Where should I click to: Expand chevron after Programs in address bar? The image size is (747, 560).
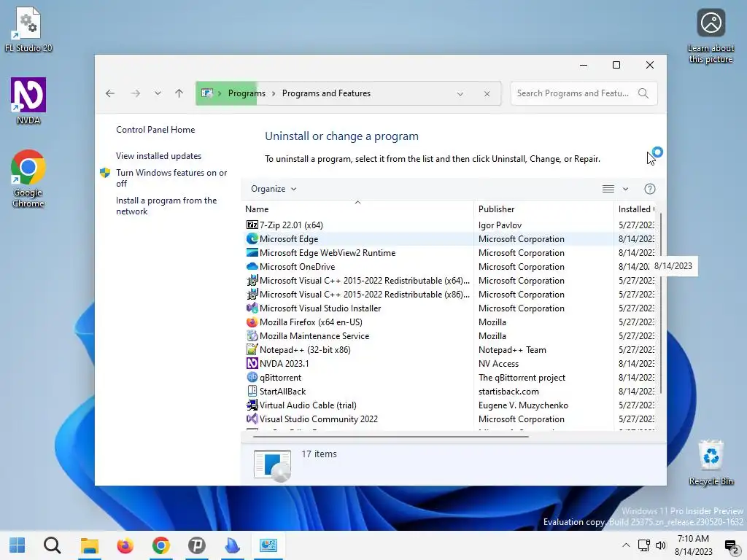274,93
